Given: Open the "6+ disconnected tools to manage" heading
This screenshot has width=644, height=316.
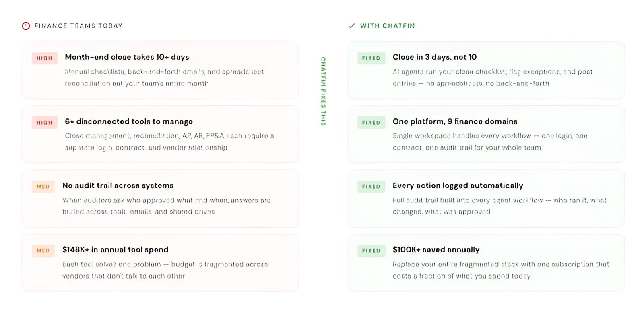Looking at the screenshot, I should pyautogui.click(x=129, y=122).
